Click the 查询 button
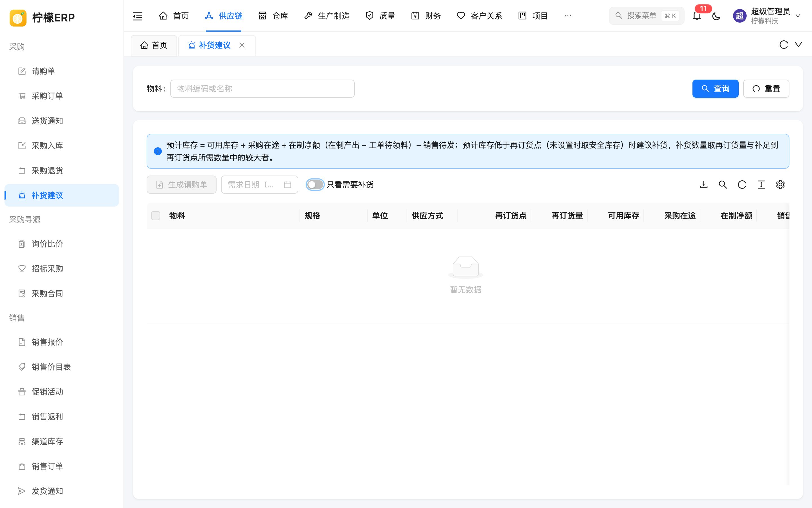 click(x=715, y=89)
